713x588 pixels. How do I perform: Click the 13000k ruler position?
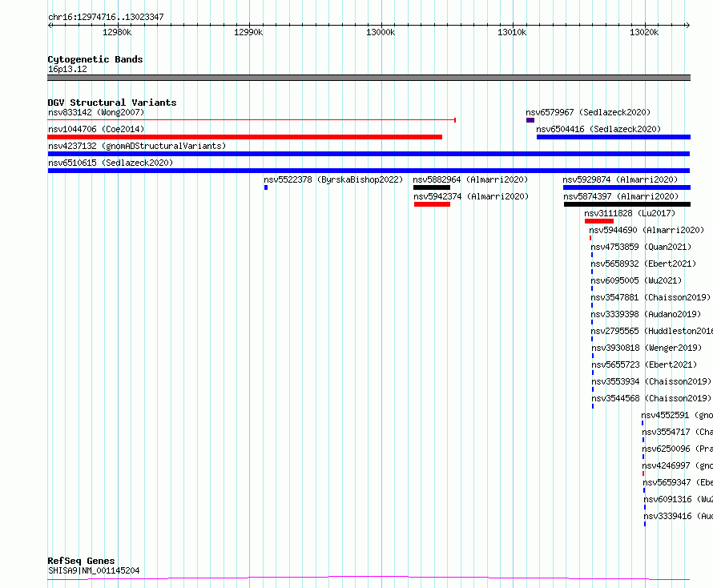click(381, 32)
